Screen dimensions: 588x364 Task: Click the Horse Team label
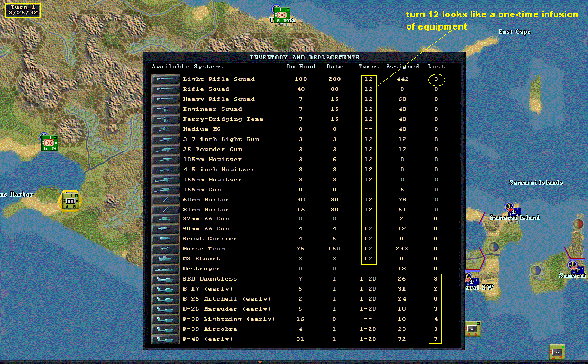click(204, 249)
